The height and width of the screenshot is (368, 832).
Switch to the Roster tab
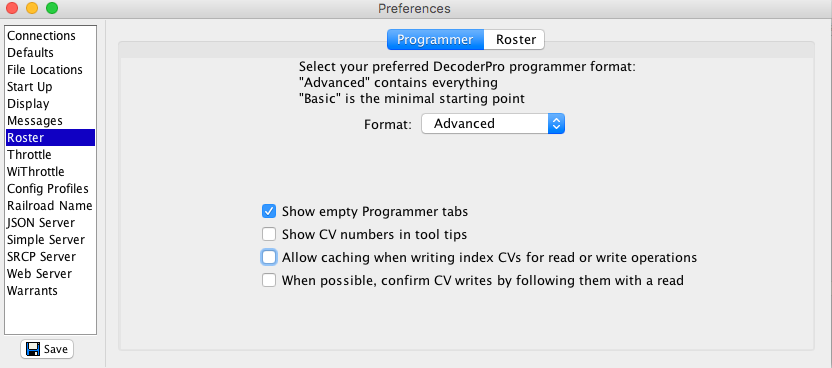point(514,40)
